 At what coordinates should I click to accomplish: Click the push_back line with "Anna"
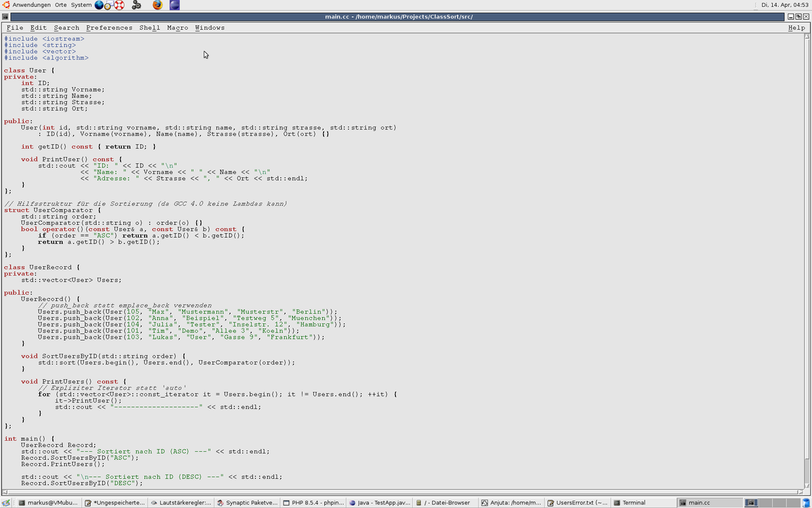click(x=189, y=318)
